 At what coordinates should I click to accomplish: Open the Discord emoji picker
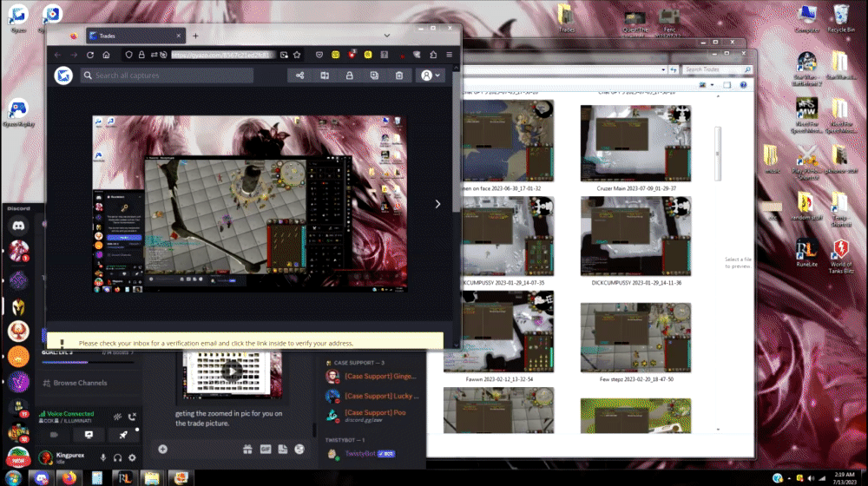click(x=299, y=449)
